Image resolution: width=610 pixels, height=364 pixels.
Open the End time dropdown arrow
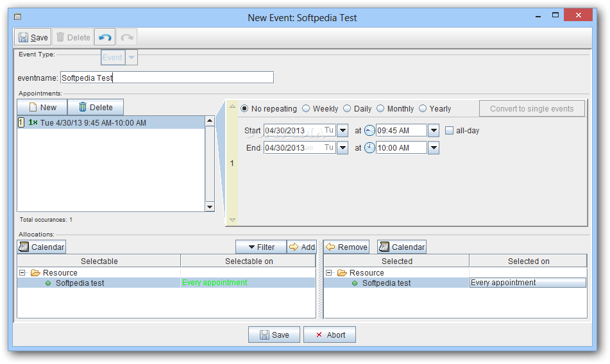pyautogui.click(x=434, y=147)
